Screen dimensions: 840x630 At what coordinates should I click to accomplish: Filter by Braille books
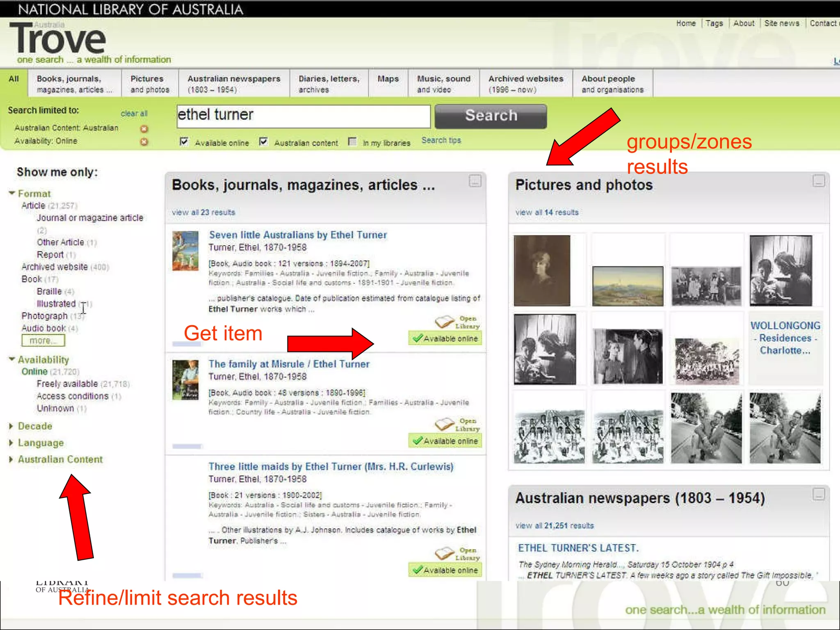pos(49,292)
